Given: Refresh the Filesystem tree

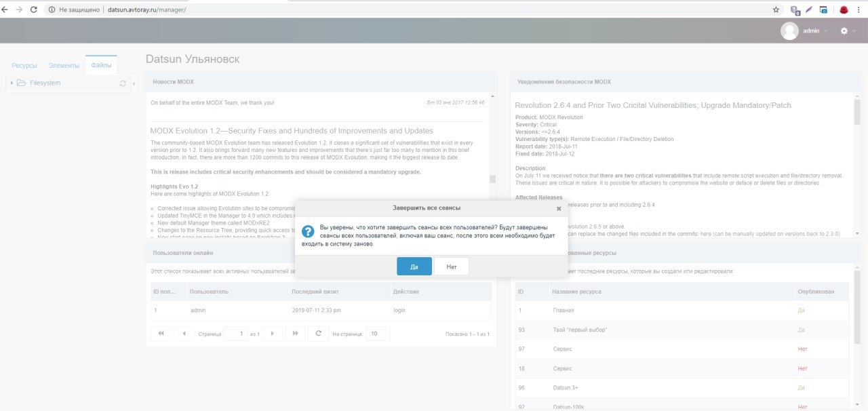Looking at the screenshot, I should (123, 83).
